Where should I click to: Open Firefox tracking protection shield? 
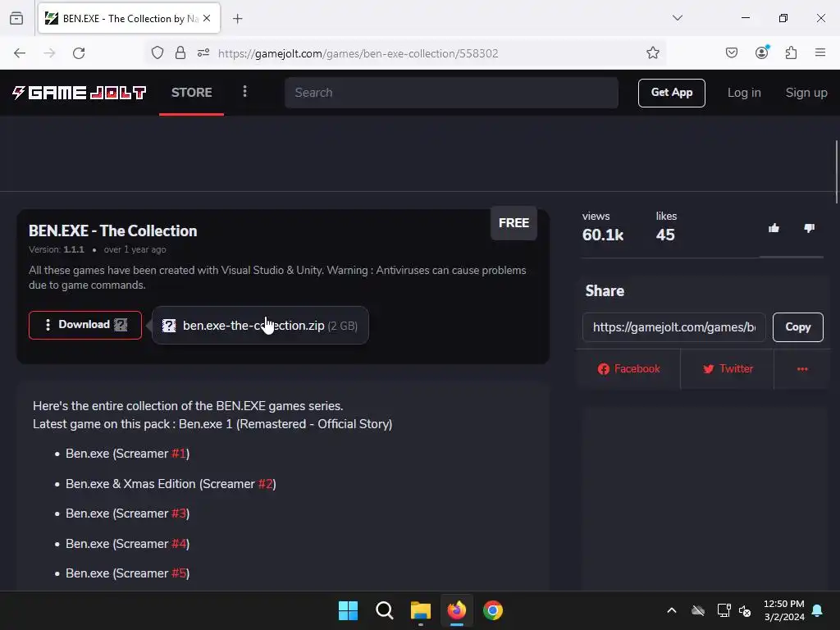[157, 53]
